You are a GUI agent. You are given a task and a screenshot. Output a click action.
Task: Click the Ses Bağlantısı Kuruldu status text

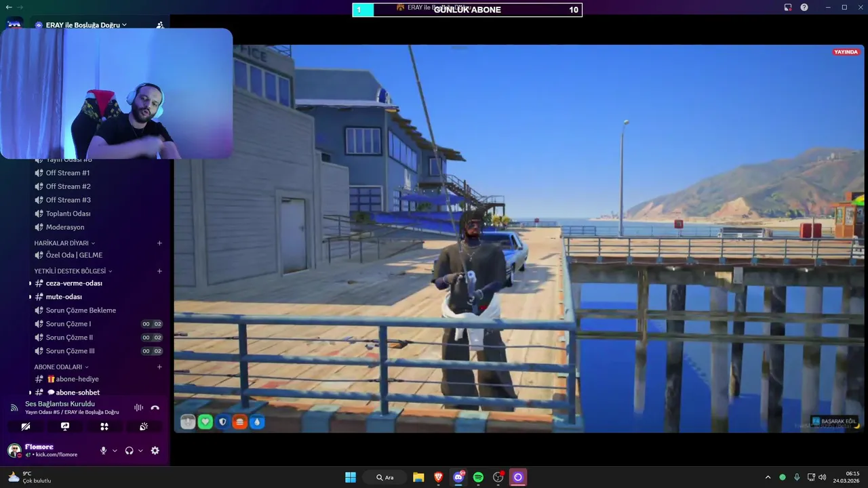(x=60, y=404)
